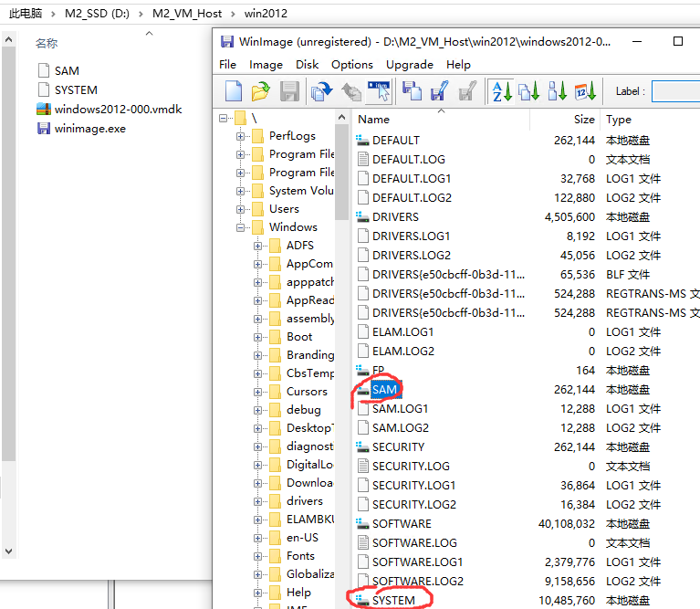This screenshot has width=700, height=609.
Task: Select the SAM file in WinImage list
Action: tap(384, 389)
